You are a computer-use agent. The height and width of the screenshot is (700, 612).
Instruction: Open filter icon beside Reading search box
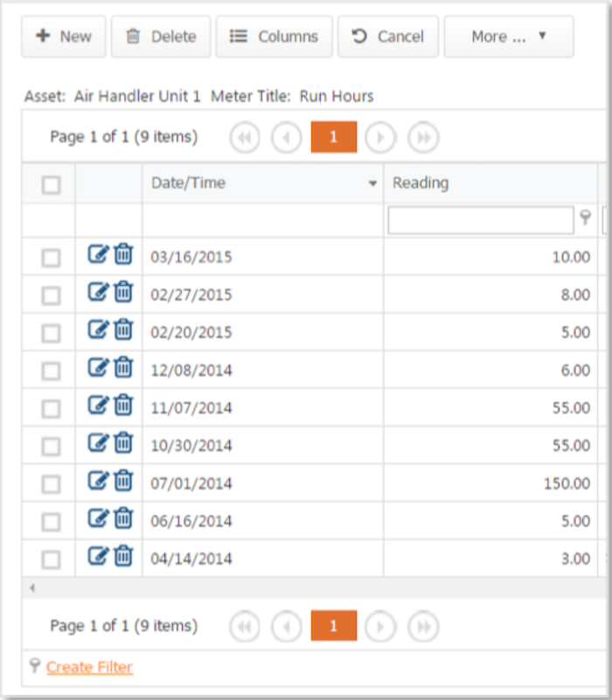click(586, 219)
